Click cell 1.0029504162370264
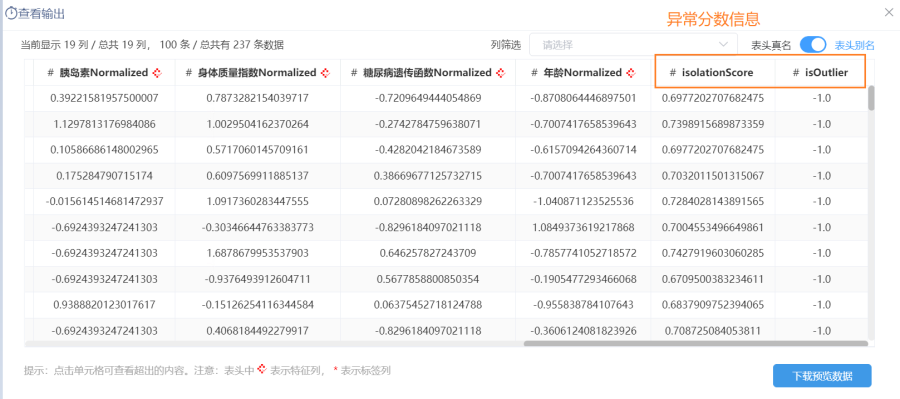 pyautogui.click(x=258, y=124)
